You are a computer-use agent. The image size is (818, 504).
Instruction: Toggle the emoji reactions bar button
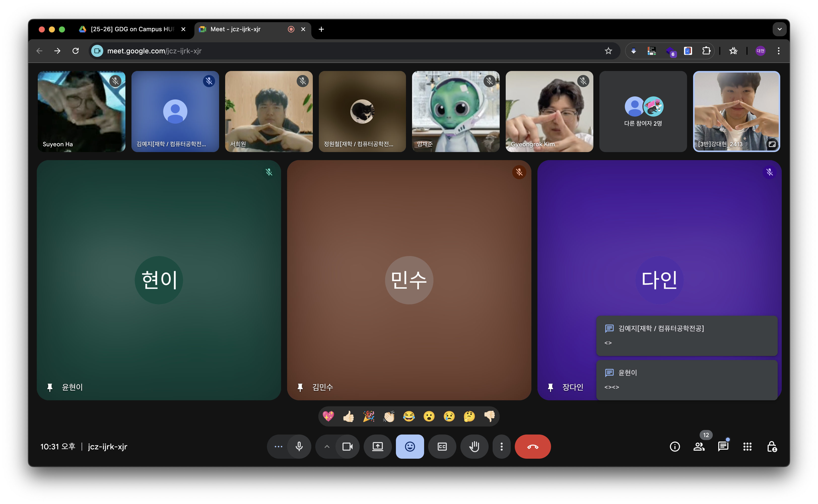410,447
